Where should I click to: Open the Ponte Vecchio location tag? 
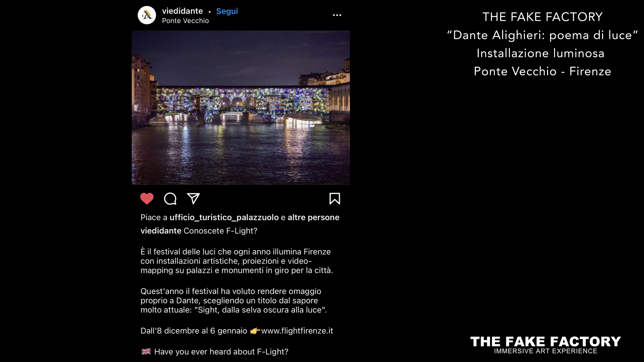pyautogui.click(x=185, y=21)
